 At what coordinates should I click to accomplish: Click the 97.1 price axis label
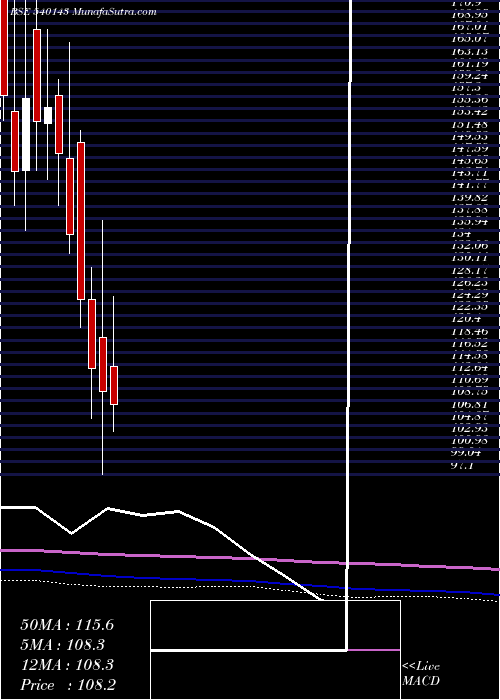462,465
